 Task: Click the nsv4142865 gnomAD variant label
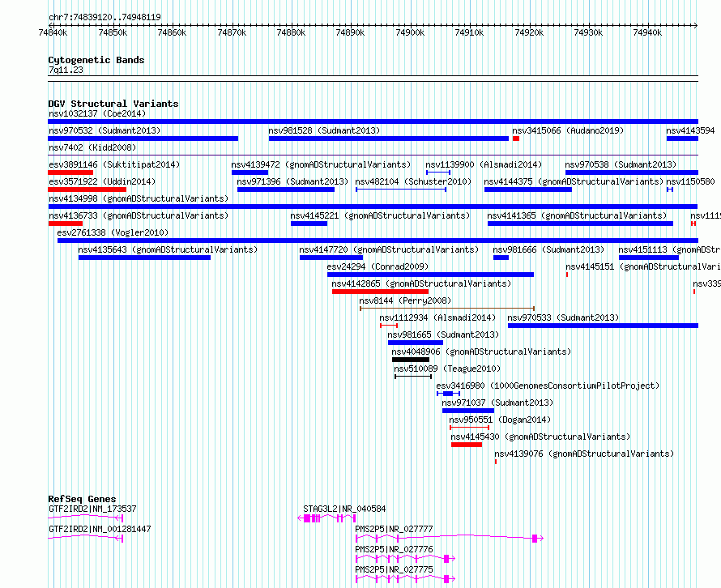(421, 283)
